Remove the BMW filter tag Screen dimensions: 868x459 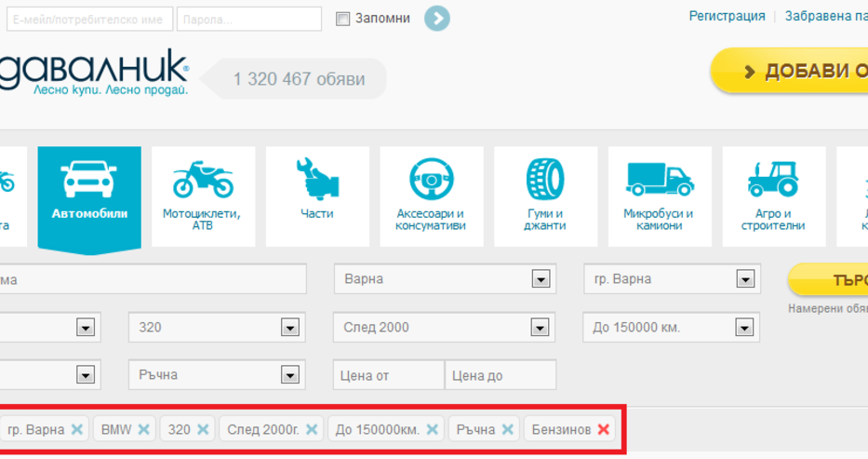point(144,429)
